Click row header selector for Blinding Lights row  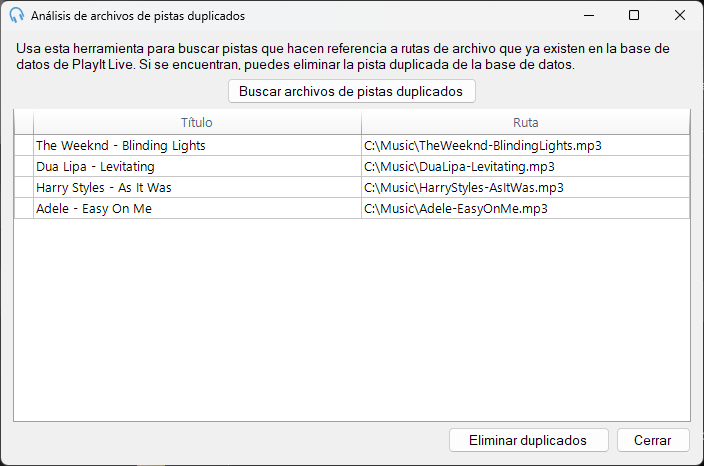point(24,145)
